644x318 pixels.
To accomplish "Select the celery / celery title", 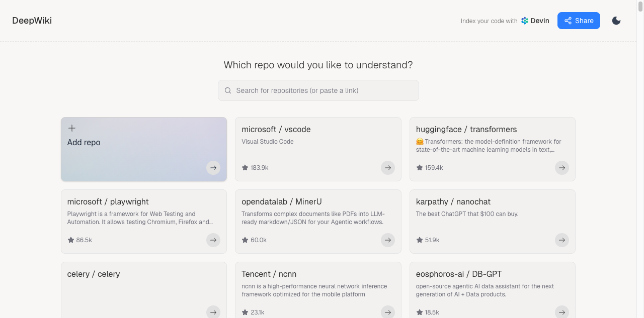I will (x=94, y=274).
